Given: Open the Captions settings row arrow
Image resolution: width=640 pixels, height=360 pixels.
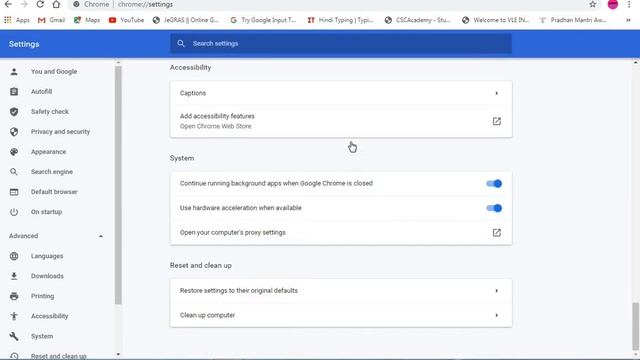Looking at the screenshot, I should (497, 93).
